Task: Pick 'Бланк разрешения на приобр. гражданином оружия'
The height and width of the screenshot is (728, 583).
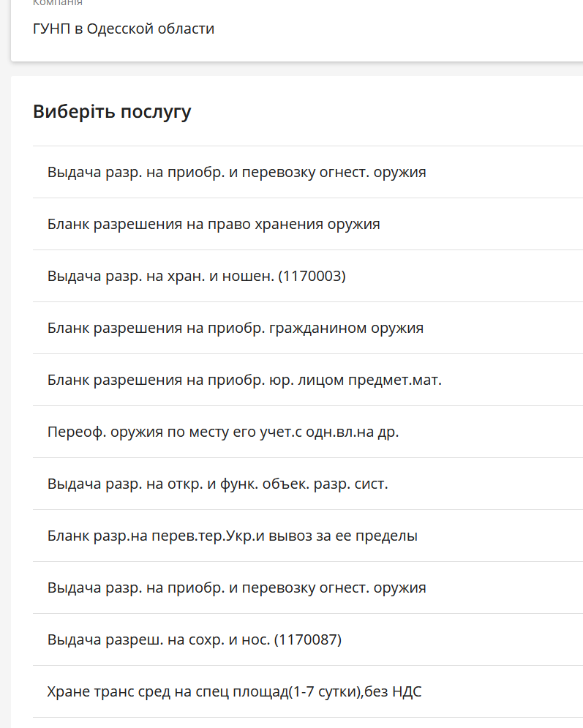Action: click(x=235, y=329)
